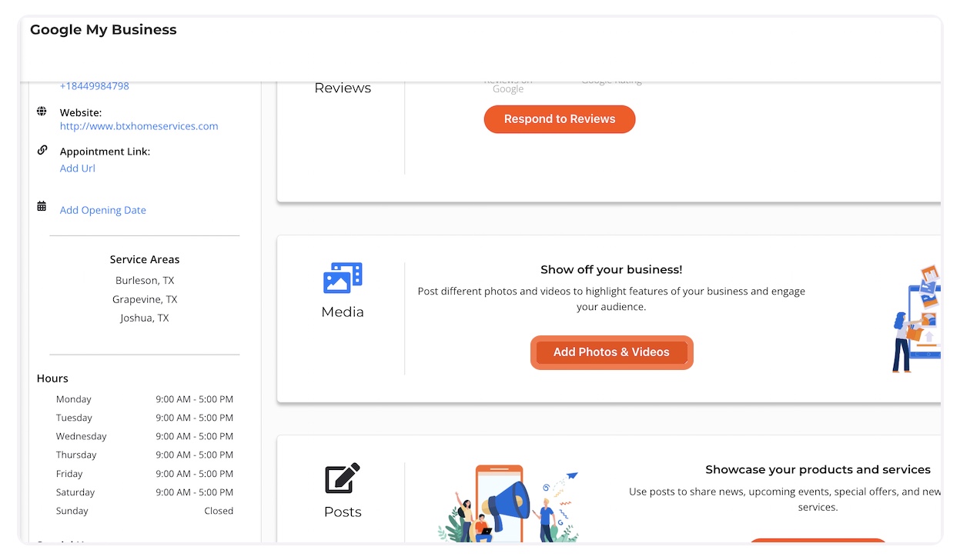Click the Media section label
The image size is (970, 560).
click(x=343, y=312)
